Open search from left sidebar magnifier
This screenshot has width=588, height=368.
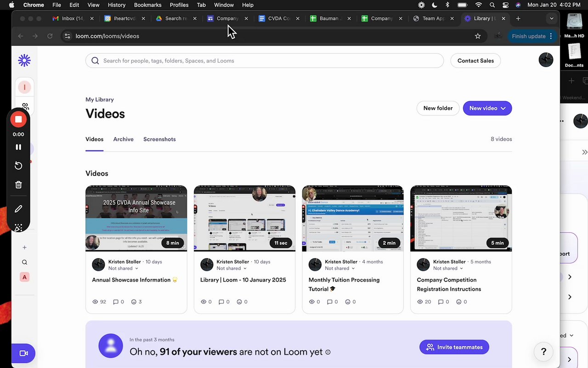tap(24, 262)
